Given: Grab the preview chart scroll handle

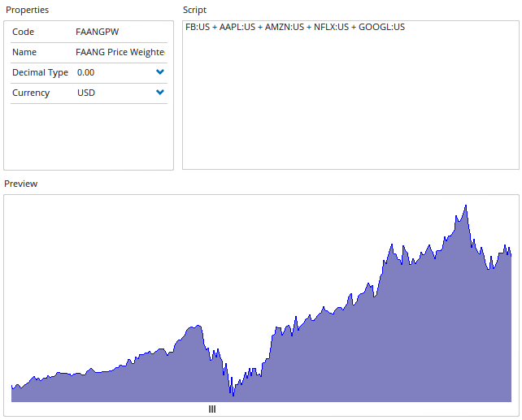Looking at the screenshot, I should pyautogui.click(x=212, y=409).
